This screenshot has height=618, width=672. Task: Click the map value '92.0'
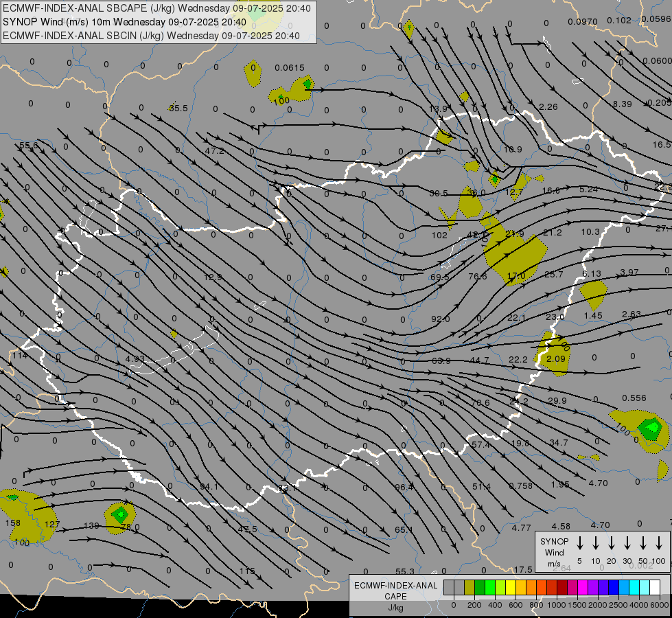tap(441, 319)
